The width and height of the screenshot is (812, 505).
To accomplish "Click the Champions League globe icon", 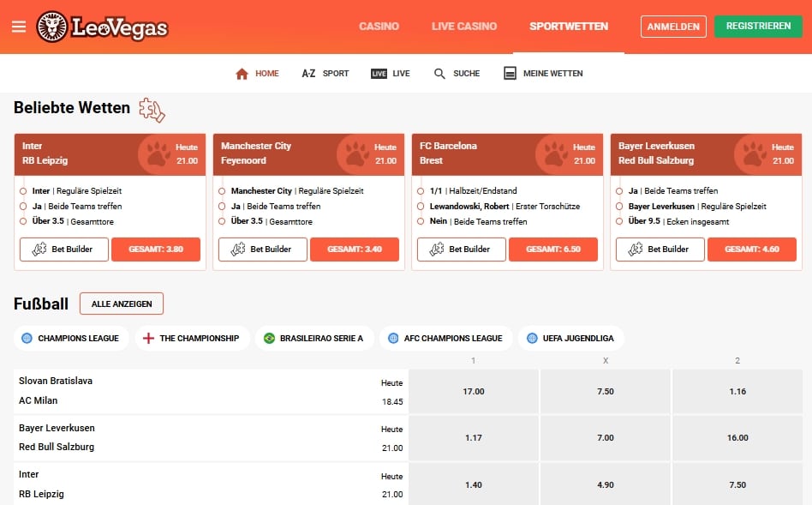I will [x=27, y=338].
